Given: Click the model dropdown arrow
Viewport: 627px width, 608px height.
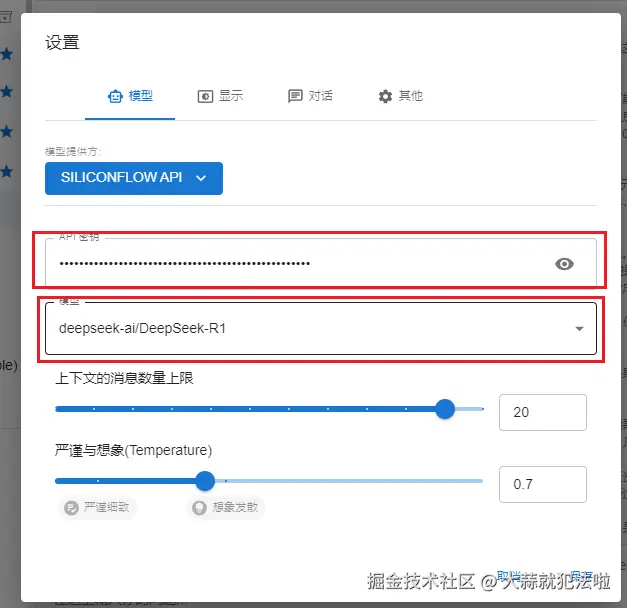Looking at the screenshot, I should click(x=579, y=329).
